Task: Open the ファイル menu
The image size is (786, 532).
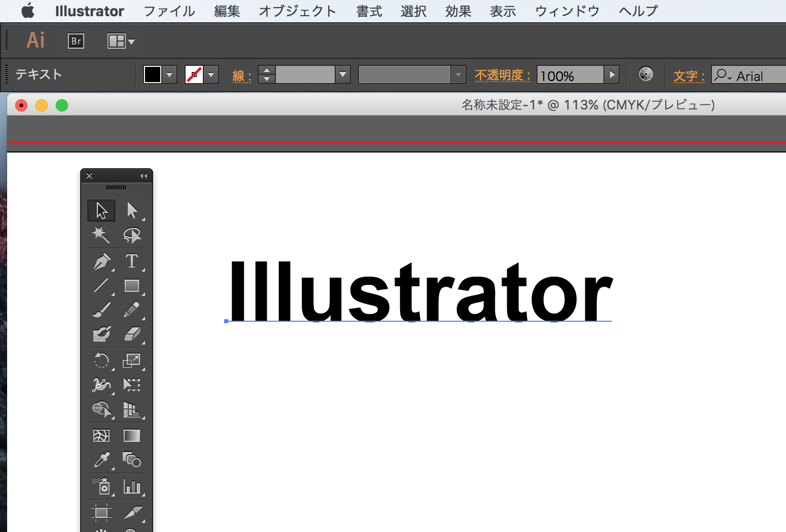Action: (x=169, y=11)
